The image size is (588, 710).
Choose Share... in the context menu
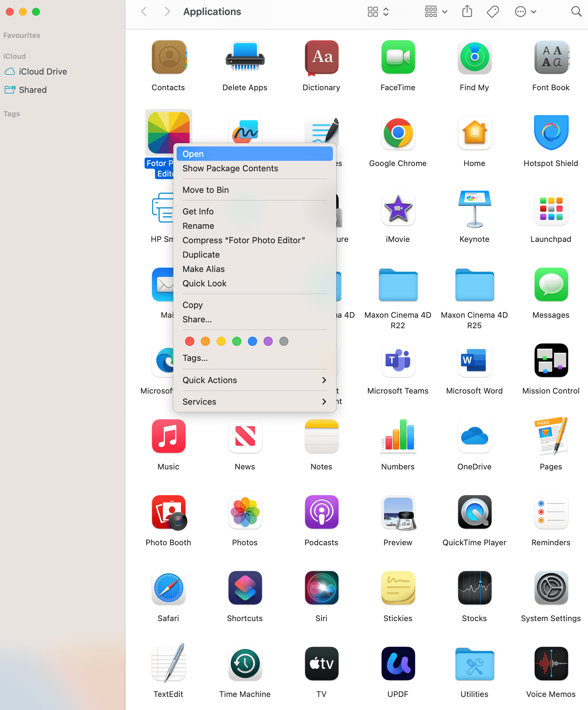(254, 319)
